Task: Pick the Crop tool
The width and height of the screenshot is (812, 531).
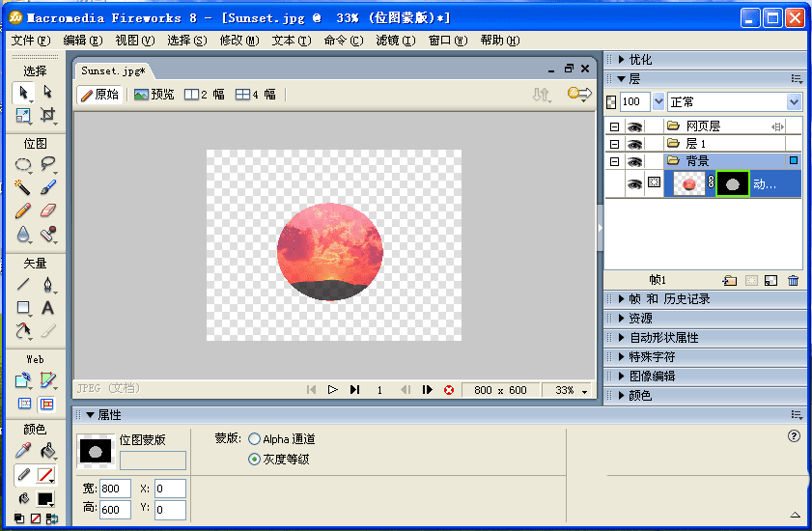Action: tap(47, 116)
